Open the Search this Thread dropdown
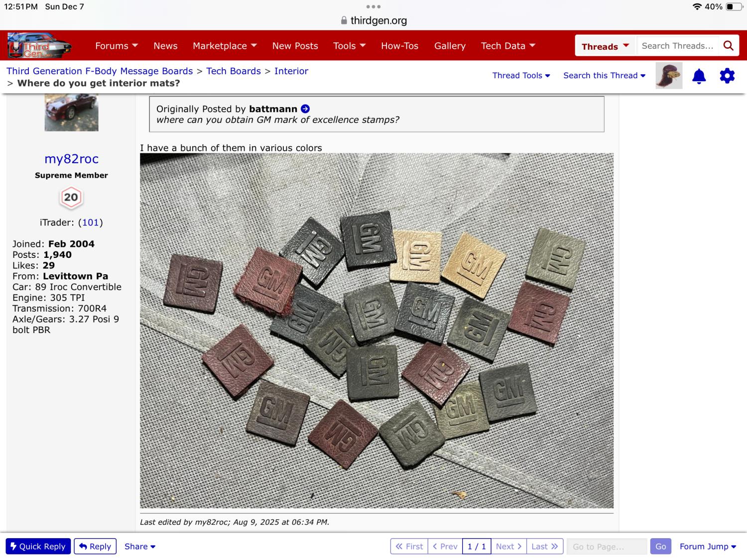The width and height of the screenshot is (747, 560). pyautogui.click(x=604, y=76)
